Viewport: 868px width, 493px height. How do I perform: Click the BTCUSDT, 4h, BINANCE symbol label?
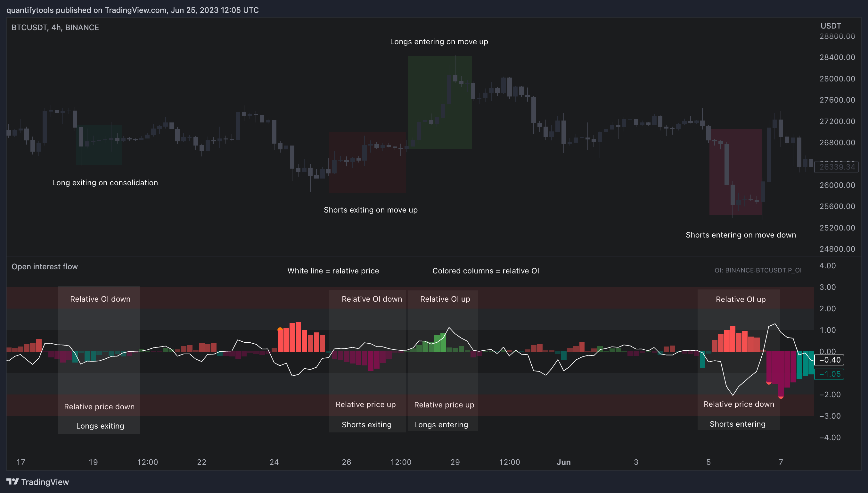(x=55, y=28)
